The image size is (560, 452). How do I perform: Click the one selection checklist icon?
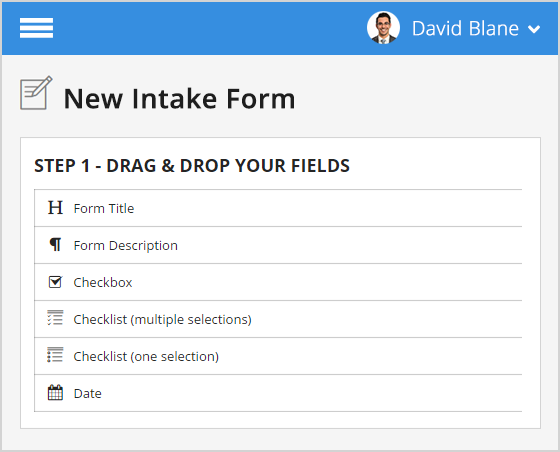pyautogui.click(x=55, y=355)
